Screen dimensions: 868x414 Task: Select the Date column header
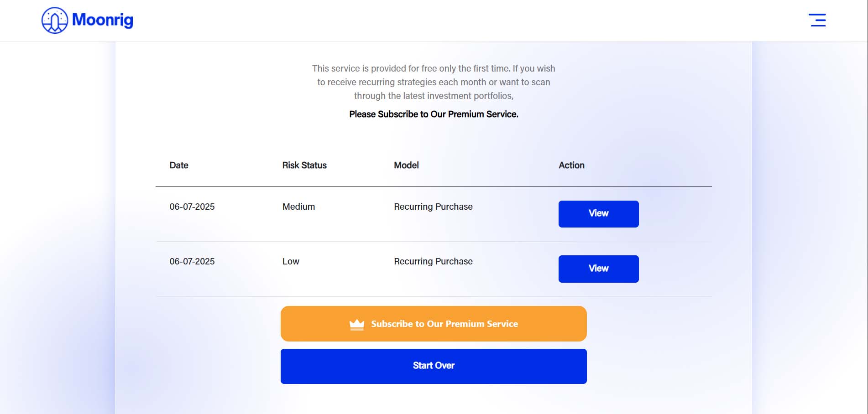(x=179, y=165)
